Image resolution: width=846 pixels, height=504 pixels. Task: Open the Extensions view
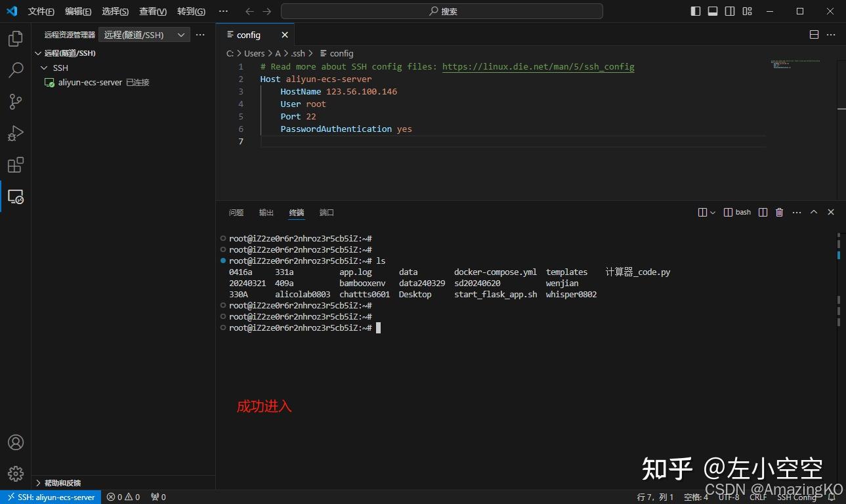point(15,165)
